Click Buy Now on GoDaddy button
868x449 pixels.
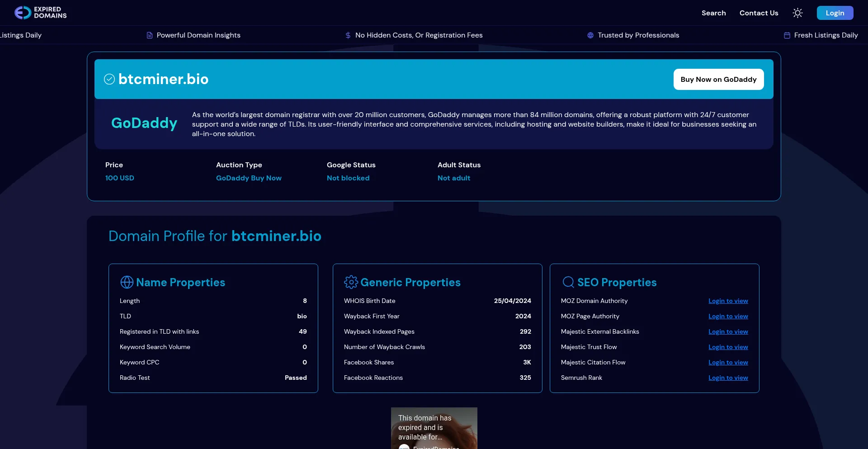(718, 80)
